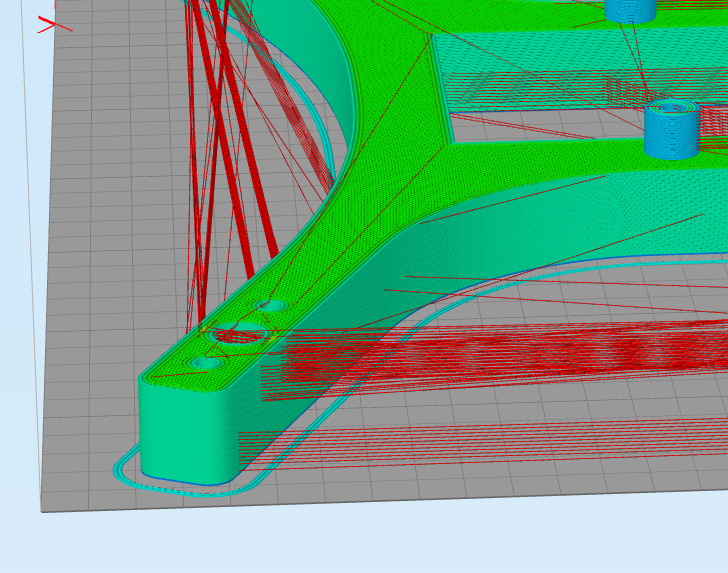
Task: Click the empty bed grid at lower right
Action: tap(620, 470)
